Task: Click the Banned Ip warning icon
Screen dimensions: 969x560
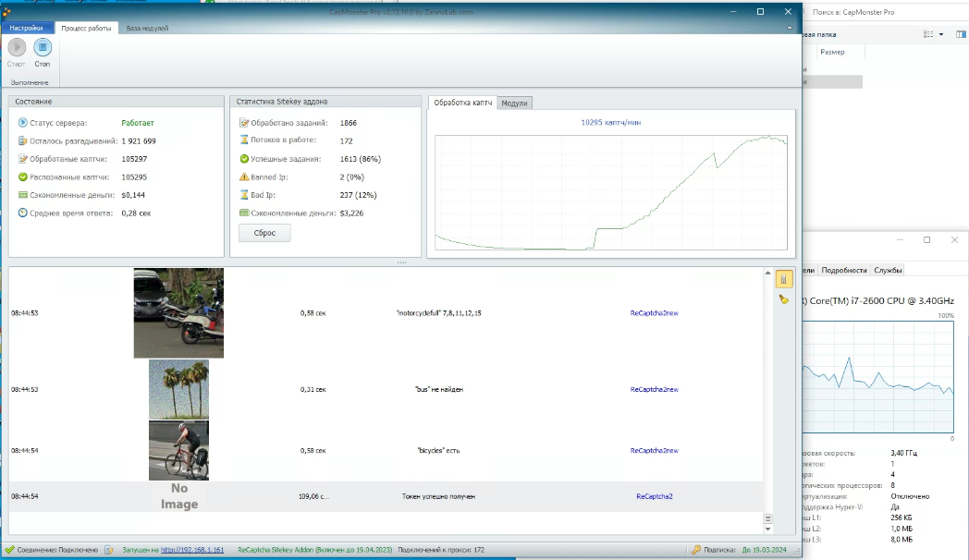Action: pyautogui.click(x=244, y=177)
